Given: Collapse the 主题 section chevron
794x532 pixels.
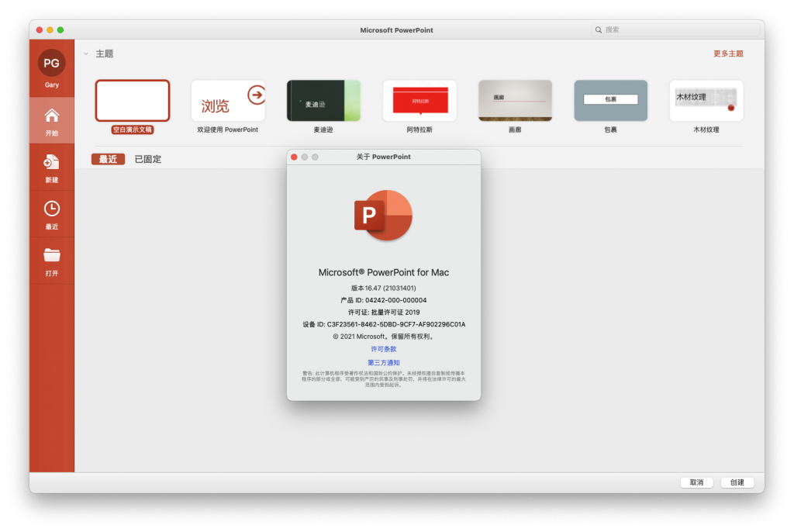Looking at the screenshot, I should 85,54.
